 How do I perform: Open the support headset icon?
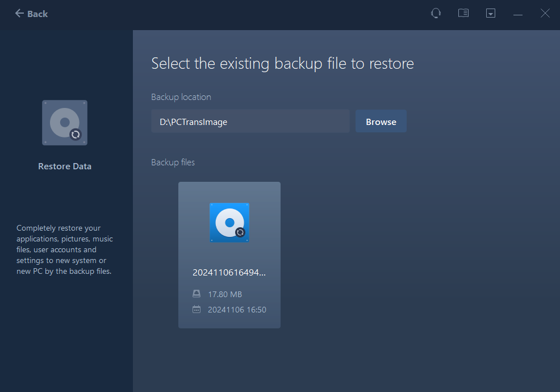click(436, 14)
